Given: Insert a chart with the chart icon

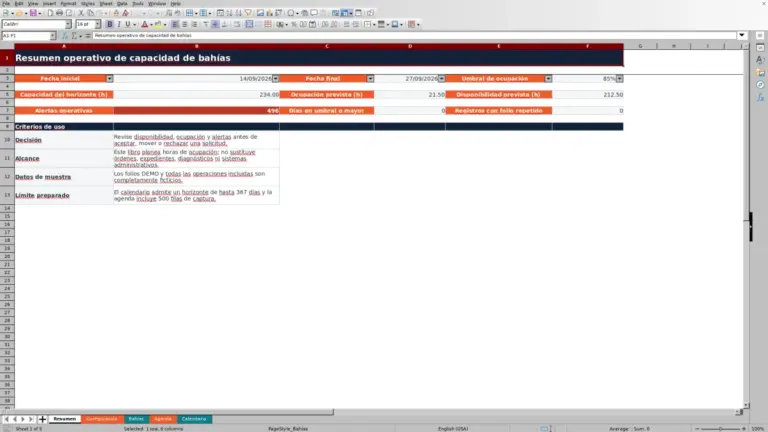Looking at the screenshot, I should [269, 13].
